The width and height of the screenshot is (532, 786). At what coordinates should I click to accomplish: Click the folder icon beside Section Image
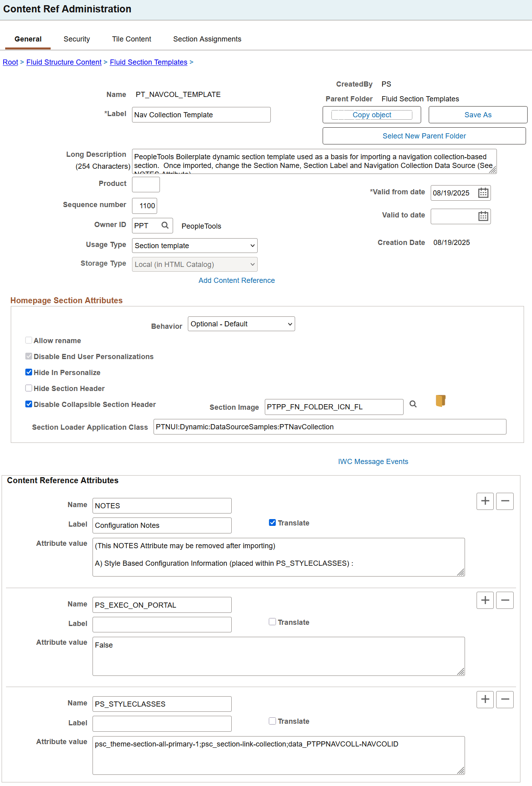point(440,401)
